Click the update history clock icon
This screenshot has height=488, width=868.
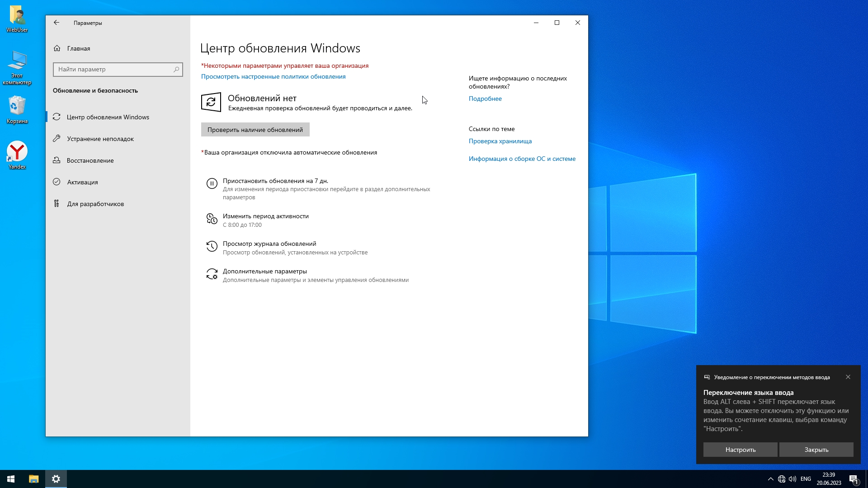pos(212,246)
